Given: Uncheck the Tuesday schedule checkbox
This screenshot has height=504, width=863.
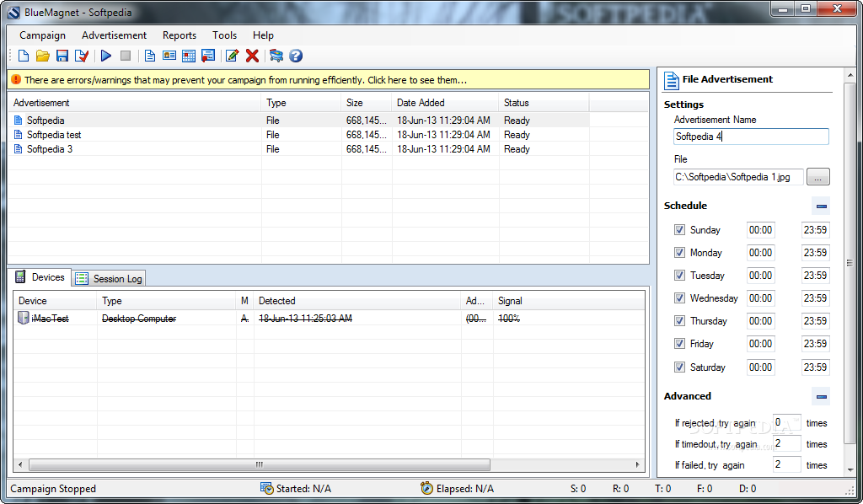Looking at the screenshot, I should 679,275.
